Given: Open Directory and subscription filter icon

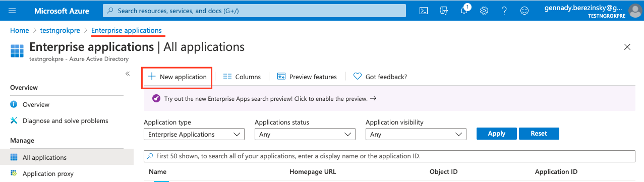Looking at the screenshot, I should click(444, 11).
